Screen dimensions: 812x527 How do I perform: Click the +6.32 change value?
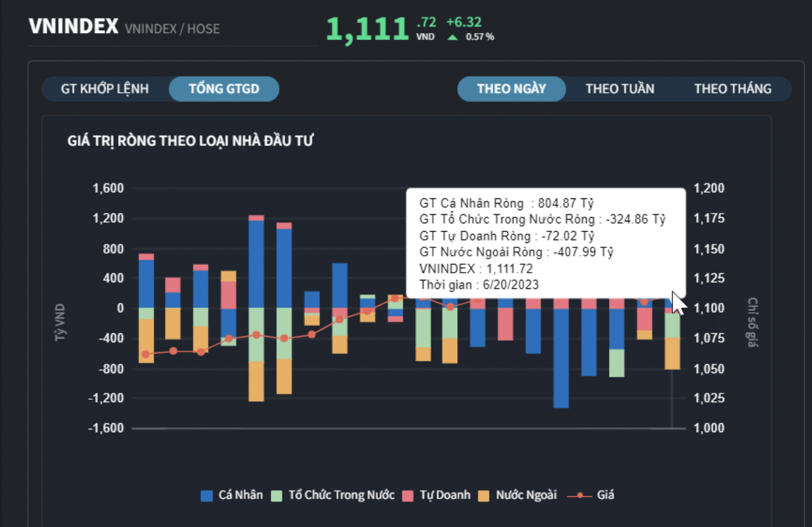click(x=464, y=22)
